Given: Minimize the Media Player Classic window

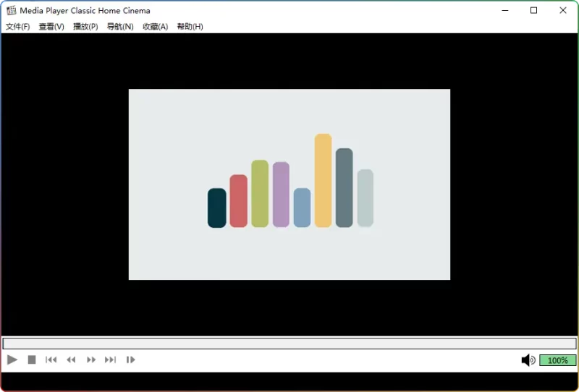Looking at the screenshot, I should click(504, 10).
